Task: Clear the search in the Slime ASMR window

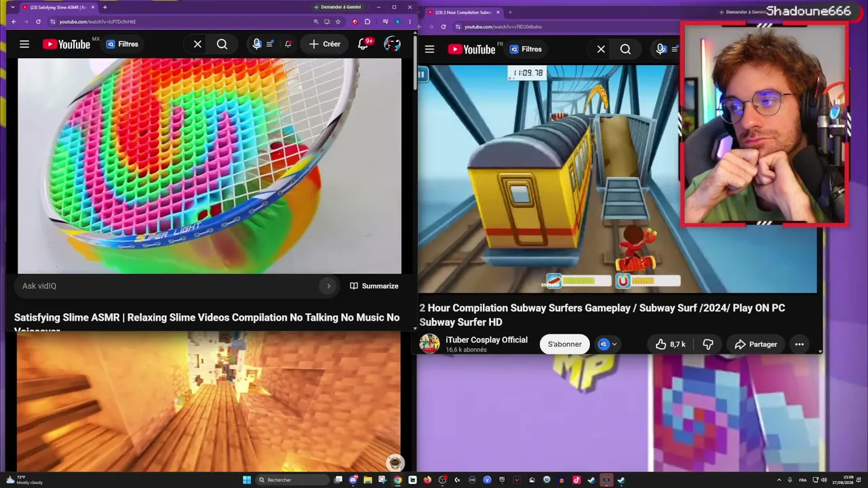Action: point(197,44)
